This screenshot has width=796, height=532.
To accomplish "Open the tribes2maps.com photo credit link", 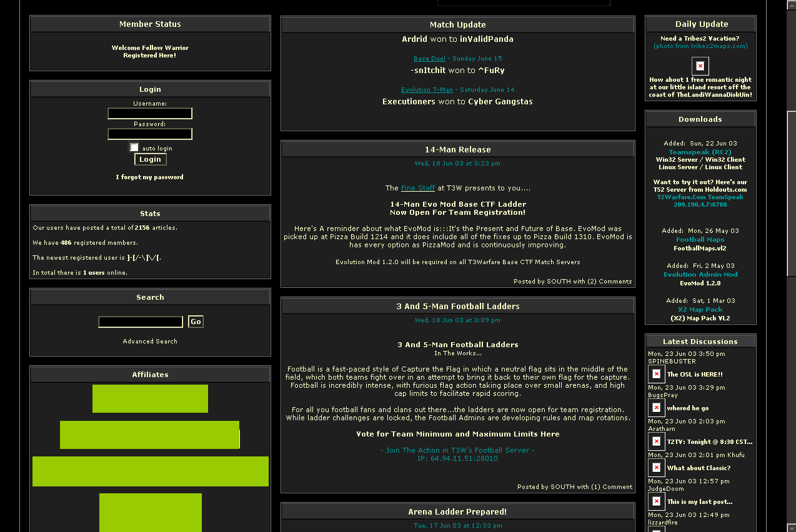I will point(700,46).
